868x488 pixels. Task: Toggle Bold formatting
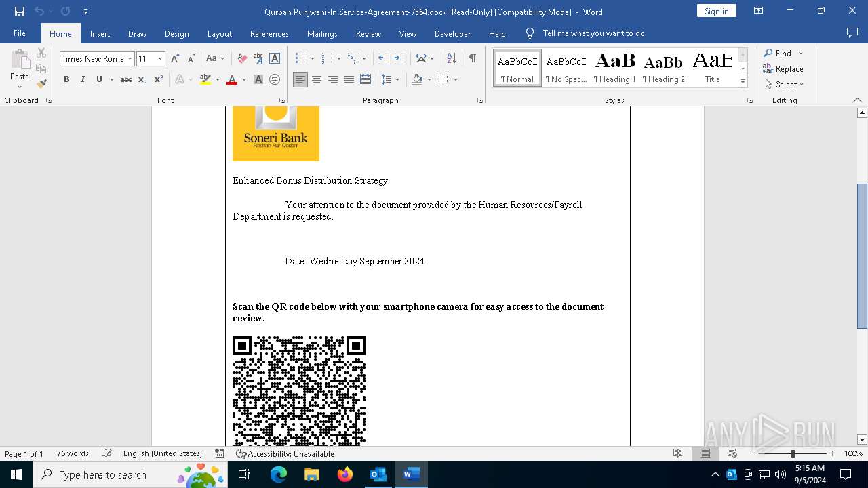click(66, 79)
